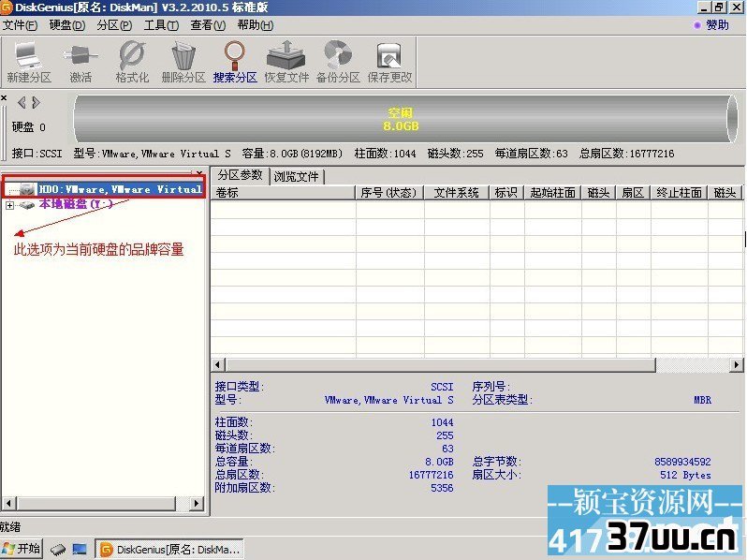
Task: Click the Backup Partition (备份分区) disc icon
Action: 338,55
